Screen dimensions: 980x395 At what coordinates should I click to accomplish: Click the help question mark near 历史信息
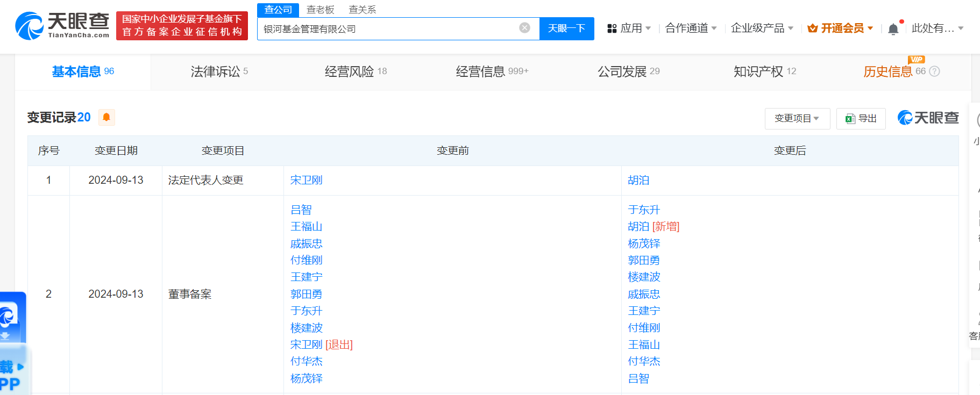[x=934, y=71]
